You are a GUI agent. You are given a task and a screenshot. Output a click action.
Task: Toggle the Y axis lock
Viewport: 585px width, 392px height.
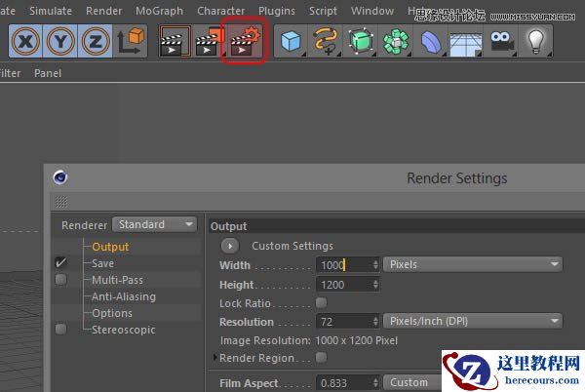[x=60, y=41]
